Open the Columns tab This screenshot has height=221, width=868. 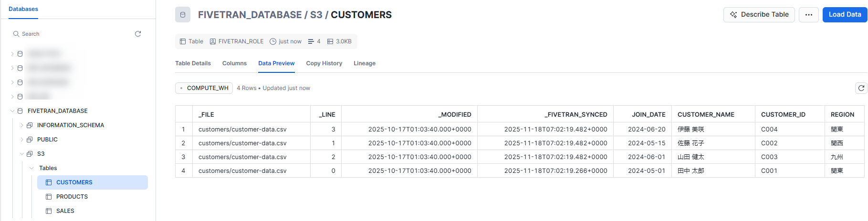point(234,63)
